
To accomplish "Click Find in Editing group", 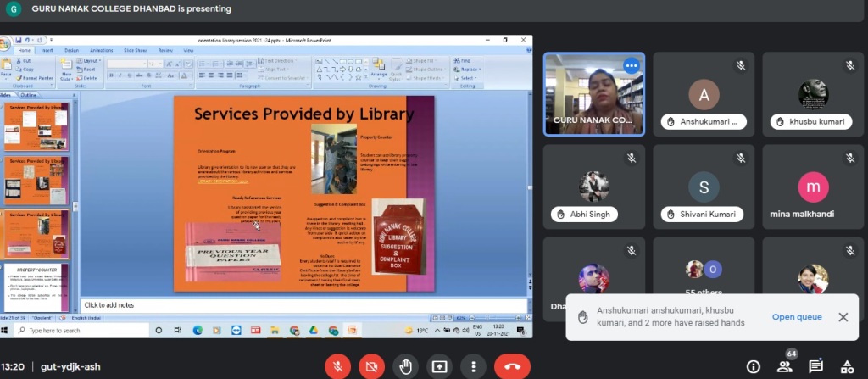I will (462, 60).
